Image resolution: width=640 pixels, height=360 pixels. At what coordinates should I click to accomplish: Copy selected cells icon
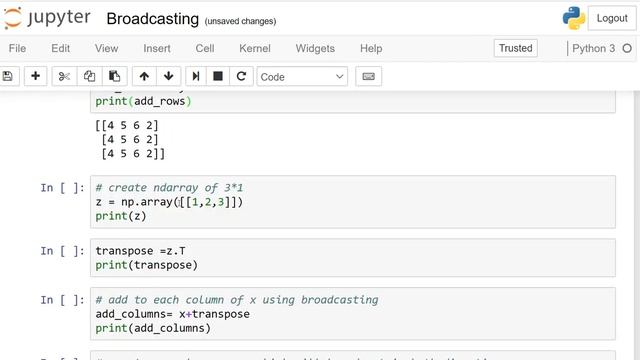[89, 76]
